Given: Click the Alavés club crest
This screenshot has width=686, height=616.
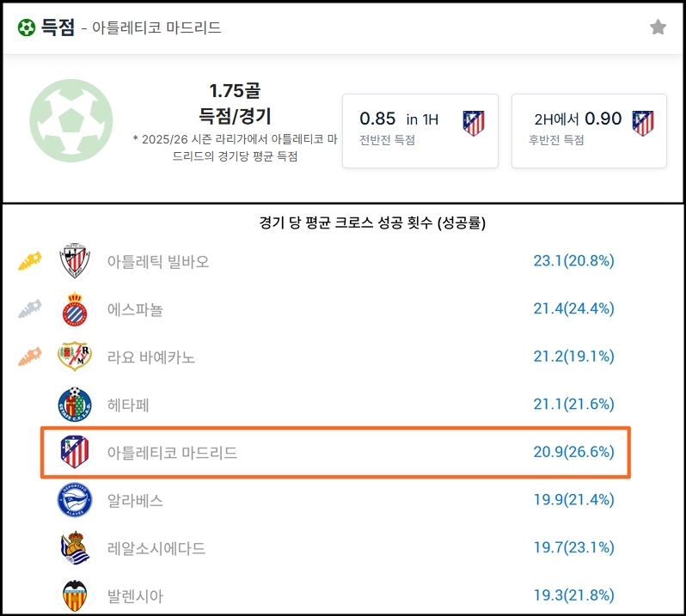Looking at the screenshot, I should pyautogui.click(x=74, y=500).
